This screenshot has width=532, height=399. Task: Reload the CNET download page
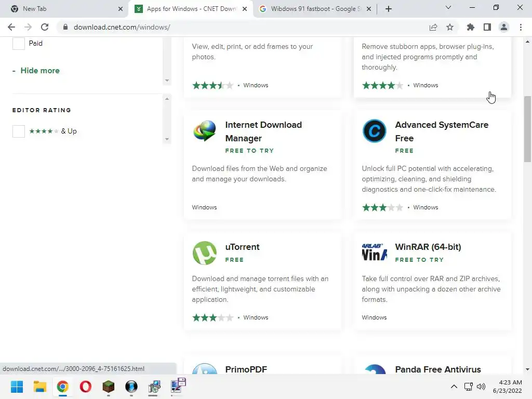(45, 27)
